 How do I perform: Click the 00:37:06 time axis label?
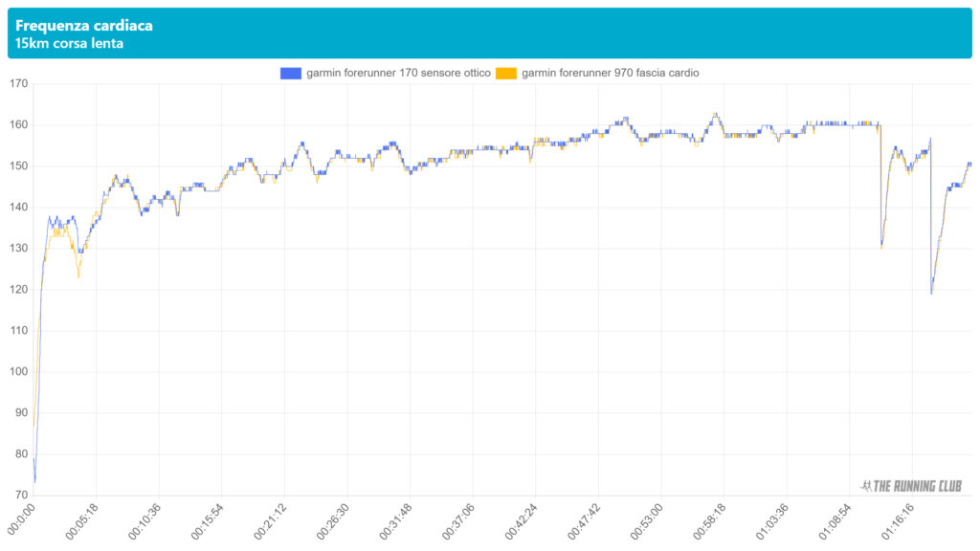click(458, 521)
